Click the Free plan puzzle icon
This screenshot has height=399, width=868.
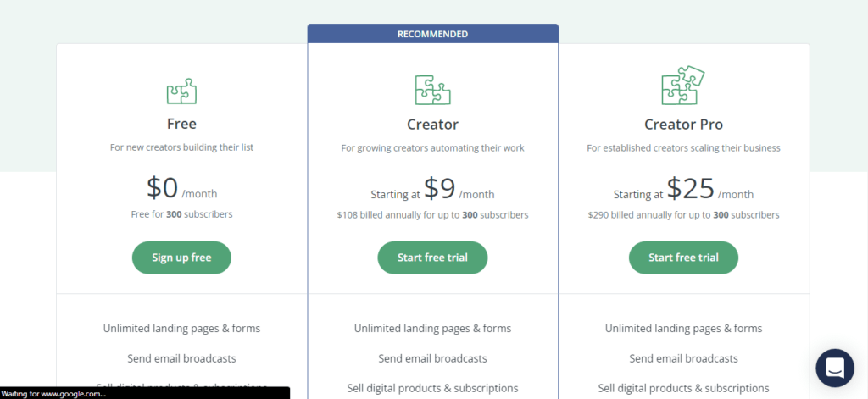[x=181, y=91]
